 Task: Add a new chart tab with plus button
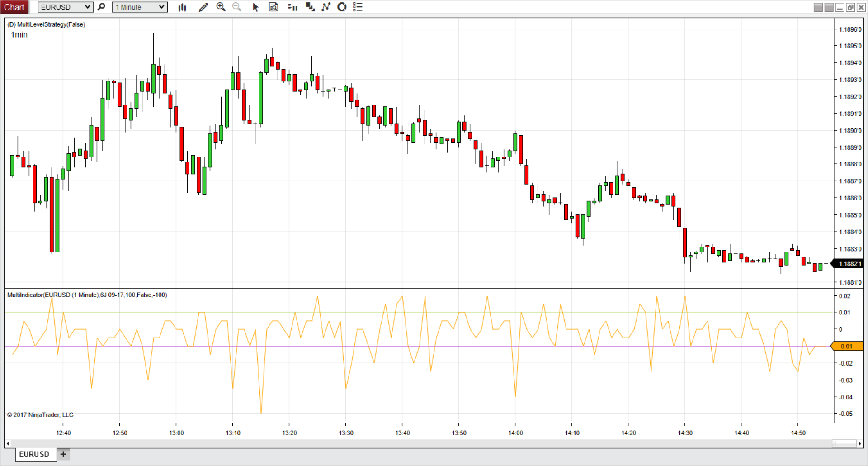[63, 454]
